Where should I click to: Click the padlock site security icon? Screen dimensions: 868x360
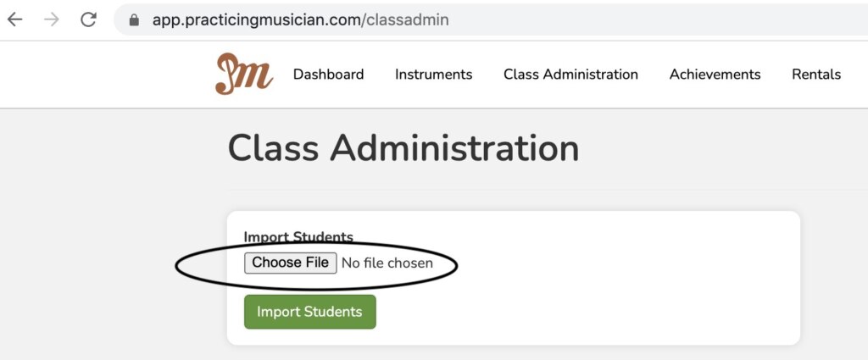(x=132, y=19)
